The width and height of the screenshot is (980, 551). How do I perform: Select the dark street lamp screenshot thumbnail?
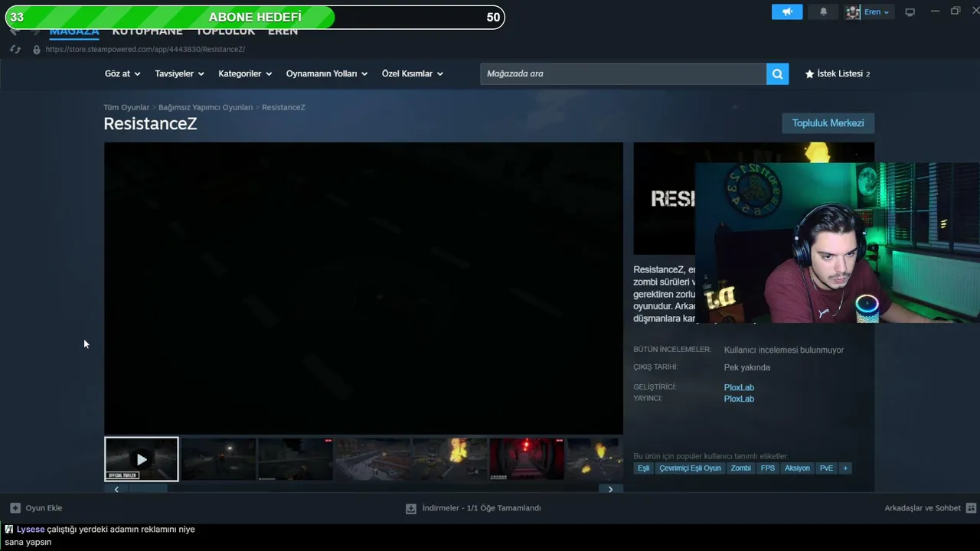point(219,459)
